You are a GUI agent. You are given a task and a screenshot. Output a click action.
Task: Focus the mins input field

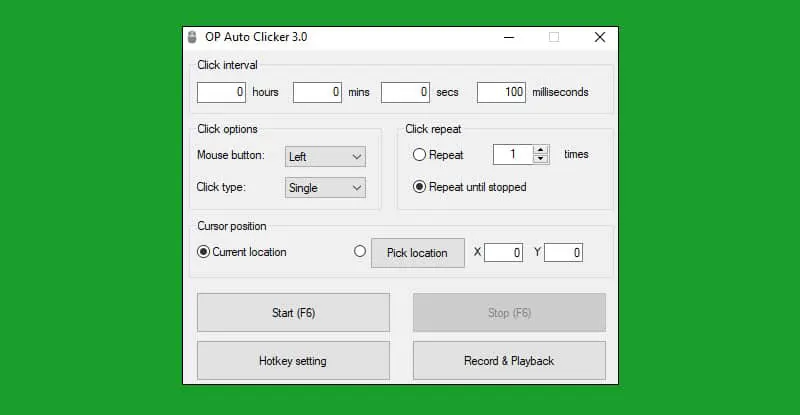click(317, 92)
